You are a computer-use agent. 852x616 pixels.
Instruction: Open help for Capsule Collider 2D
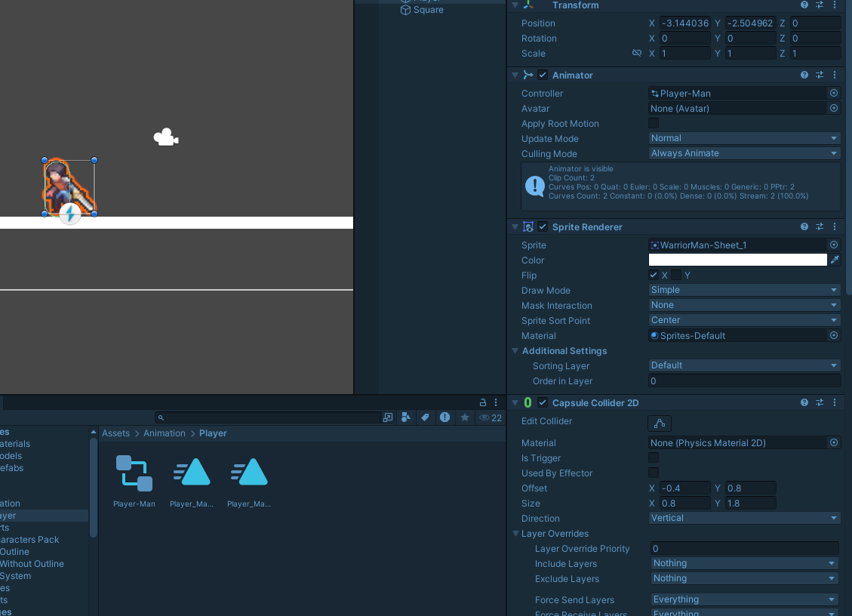tap(804, 402)
